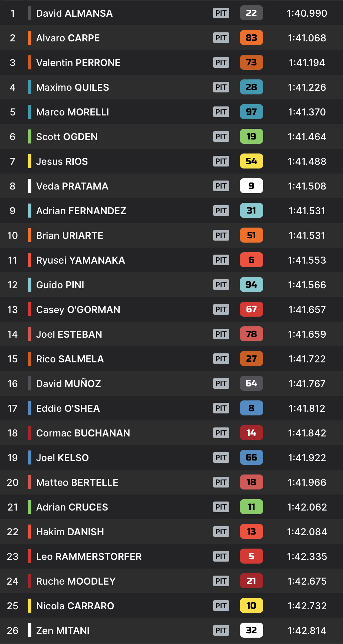Click the PIT indicator next to Joel Kelso

click(221, 457)
